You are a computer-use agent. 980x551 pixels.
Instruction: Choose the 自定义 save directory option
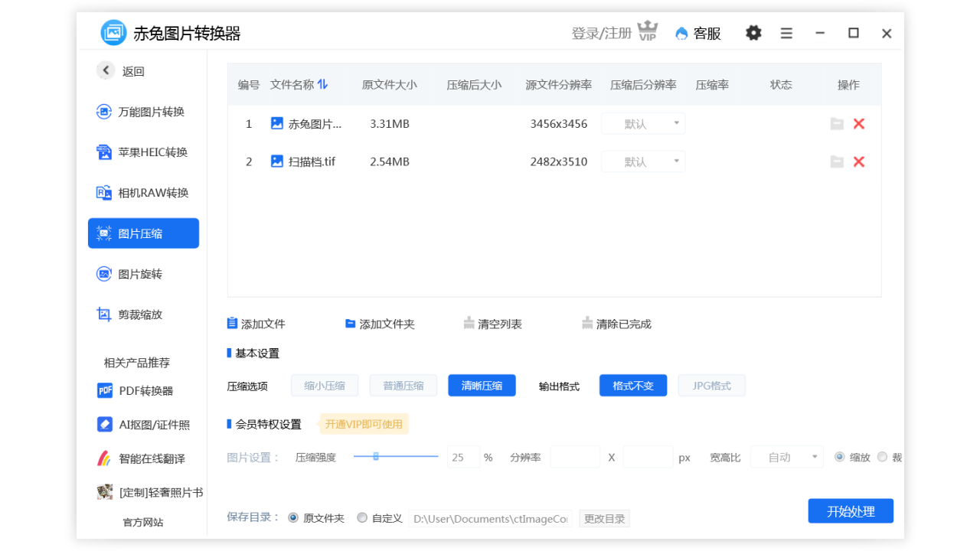pyautogui.click(x=361, y=517)
